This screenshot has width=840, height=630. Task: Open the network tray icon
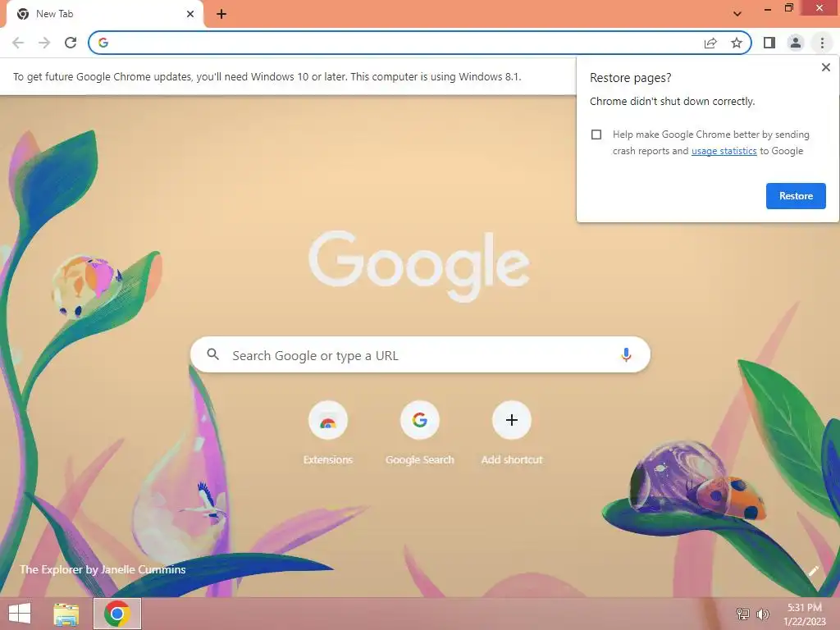click(742, 614)
